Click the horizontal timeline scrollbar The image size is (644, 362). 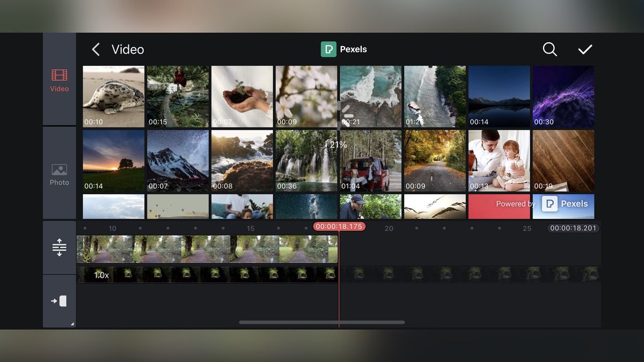point(322,322)
